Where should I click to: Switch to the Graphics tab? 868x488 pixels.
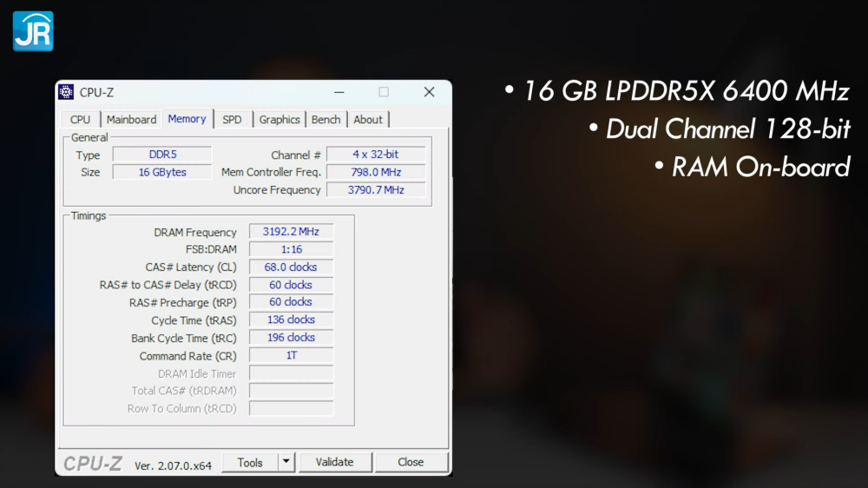pyautogui.click(x=279, y=120)
